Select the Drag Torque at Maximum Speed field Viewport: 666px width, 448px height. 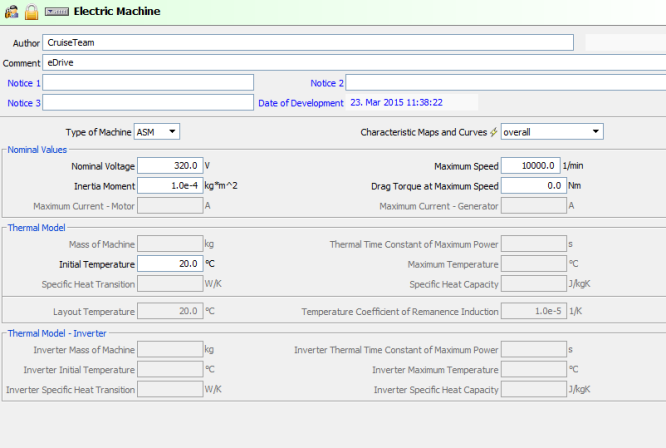pos(534,186)
